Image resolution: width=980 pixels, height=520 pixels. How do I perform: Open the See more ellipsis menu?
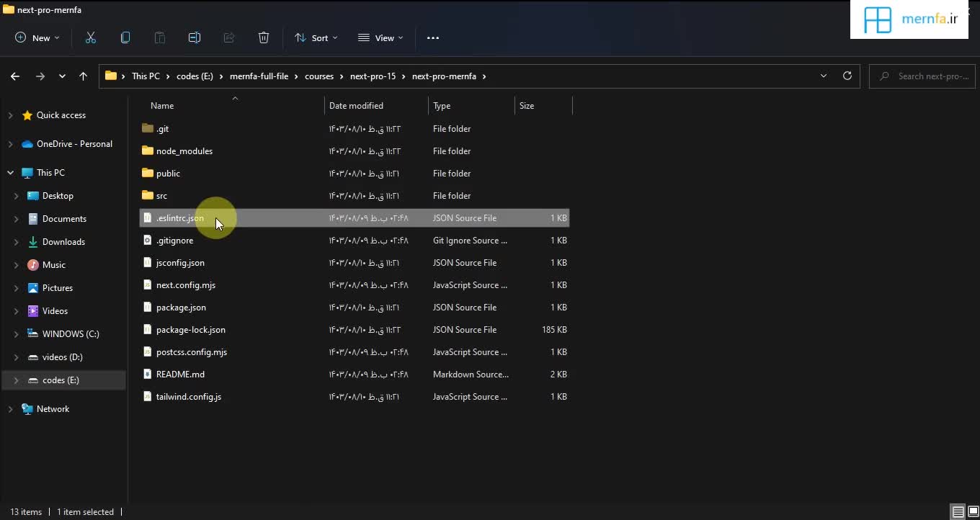[433, 38]
